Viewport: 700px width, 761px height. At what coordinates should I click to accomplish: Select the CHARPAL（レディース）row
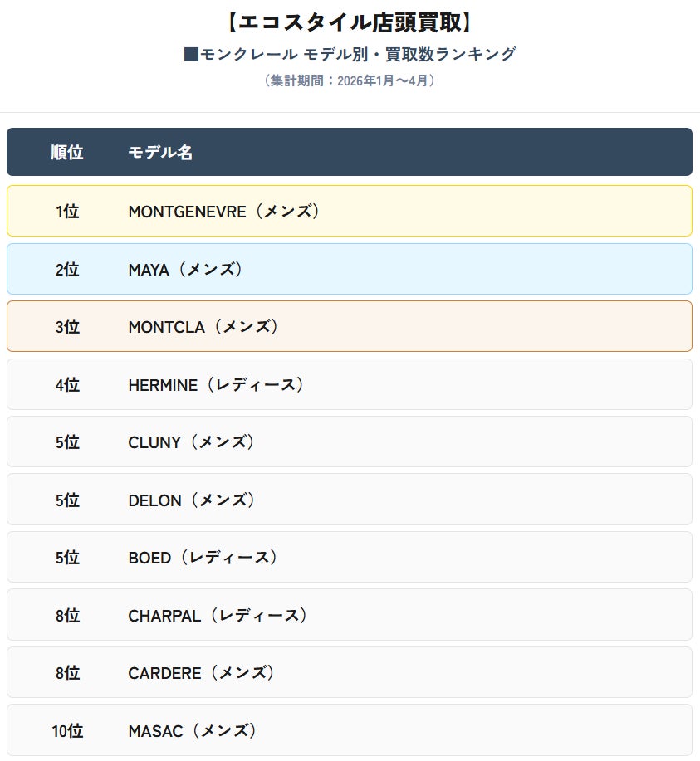coord(350,615)
